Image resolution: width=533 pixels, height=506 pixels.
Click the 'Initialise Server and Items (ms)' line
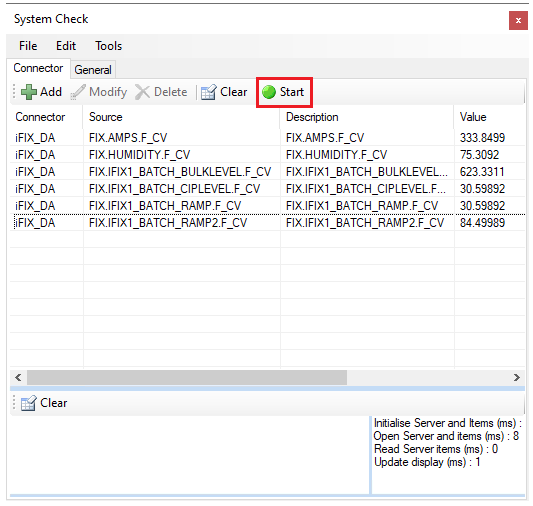tap(448, 423)
